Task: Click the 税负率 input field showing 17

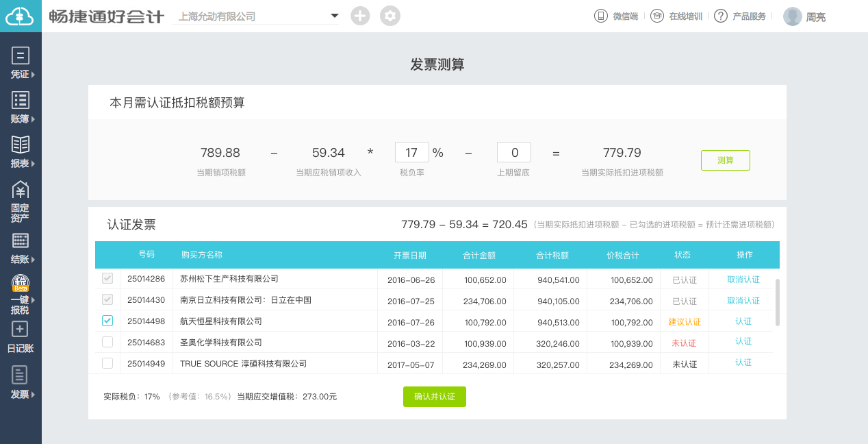Action: 412,152
